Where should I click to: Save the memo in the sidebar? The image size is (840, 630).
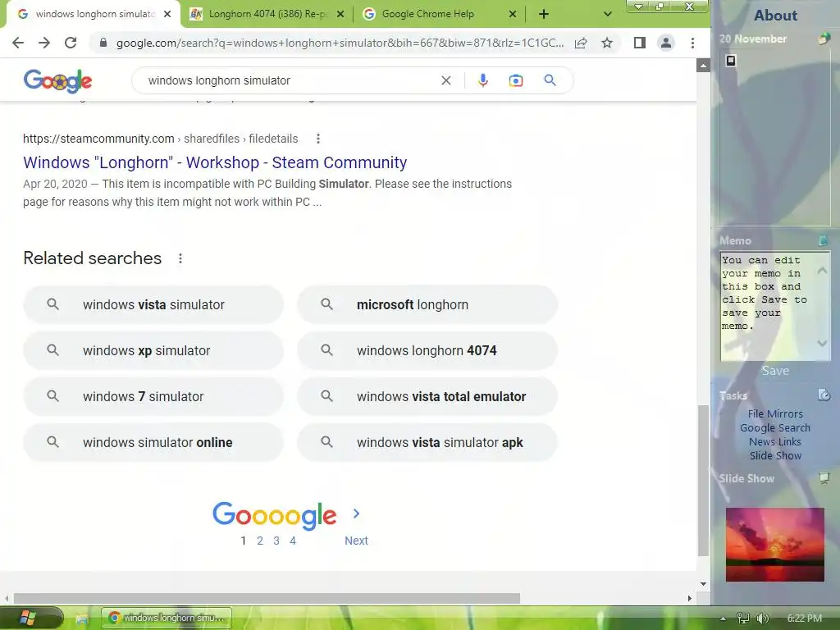(x=775, y=371)
